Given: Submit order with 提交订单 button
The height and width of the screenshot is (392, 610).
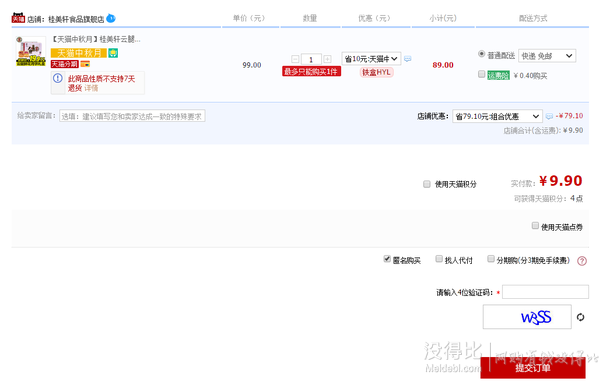Looking at the screenshot, I should [x=533, y=368].
